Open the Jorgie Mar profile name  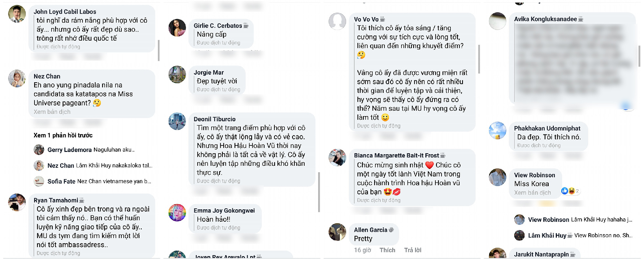pyautogui.click(x=209, y=73)
